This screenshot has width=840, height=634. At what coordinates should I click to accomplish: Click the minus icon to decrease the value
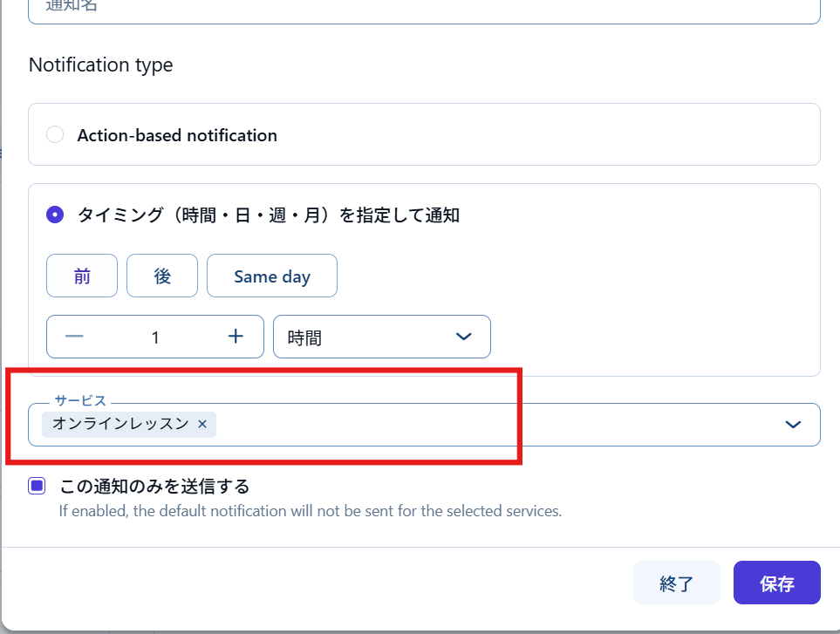(74, 337)
